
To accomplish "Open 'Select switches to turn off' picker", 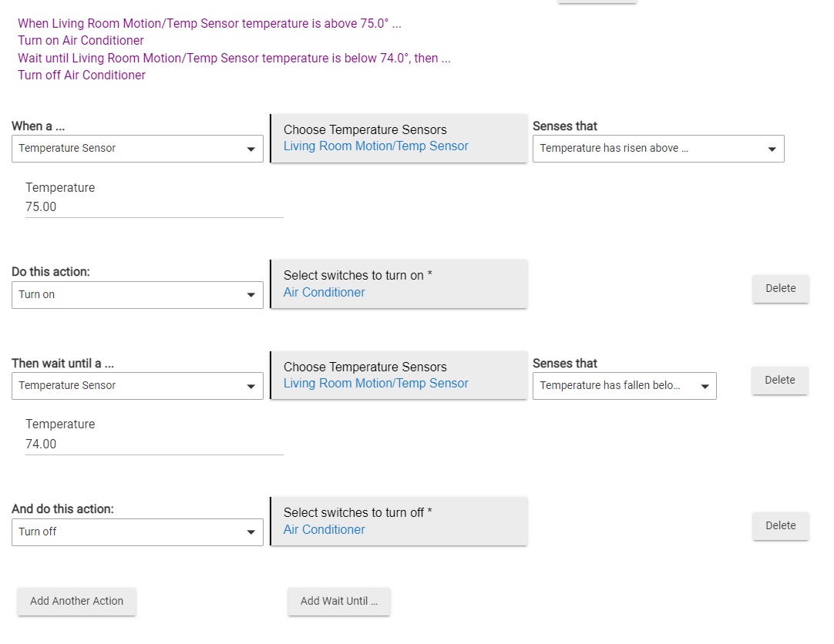I will coord(399,522).
